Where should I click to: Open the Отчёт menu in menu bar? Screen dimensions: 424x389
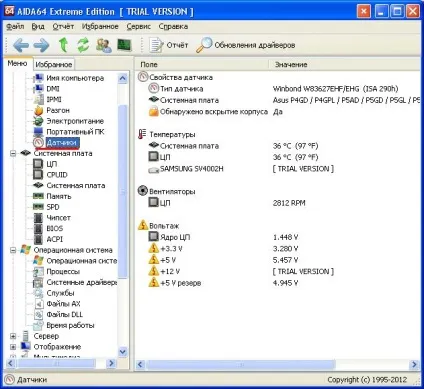(x=63, y=26)
